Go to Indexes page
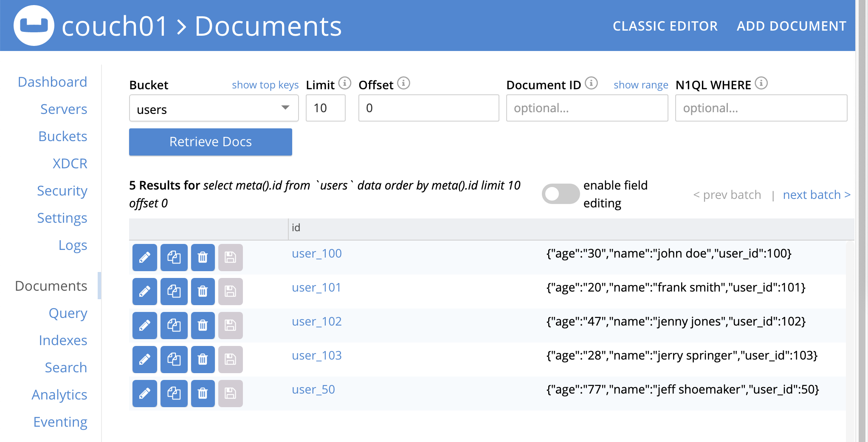The image size is (868, 442). click(x=63, y=340)
